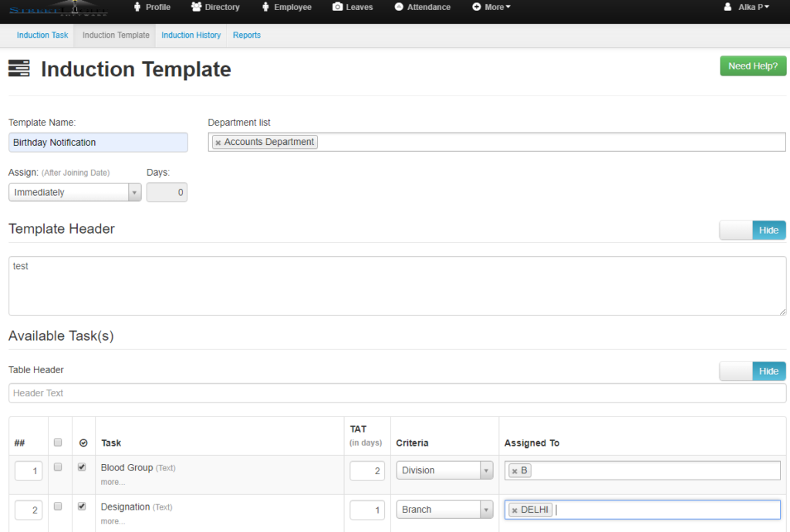Uncheck the Designation task checkbox
Viewport: 790px width, 532px height.
point(83,504)
